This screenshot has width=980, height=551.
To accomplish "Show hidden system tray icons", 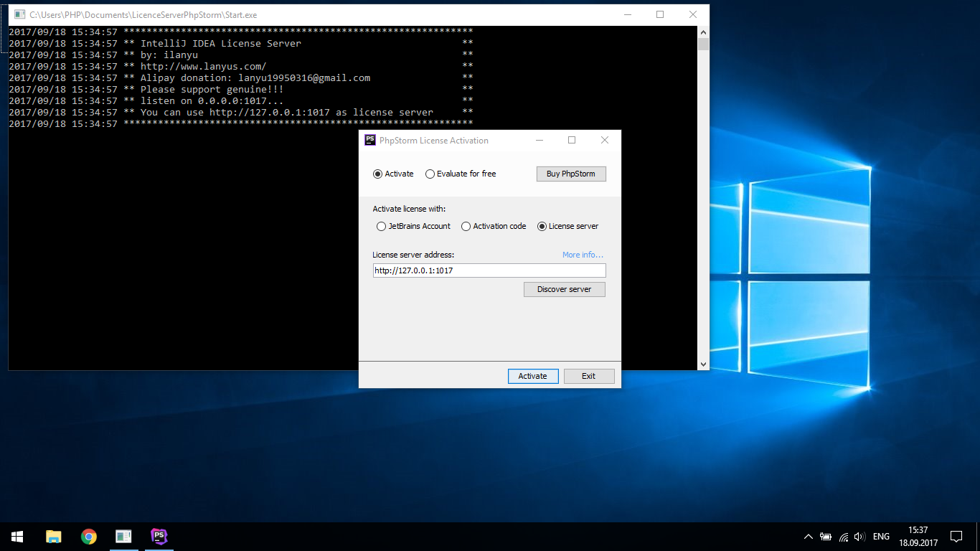I will 809,537.
